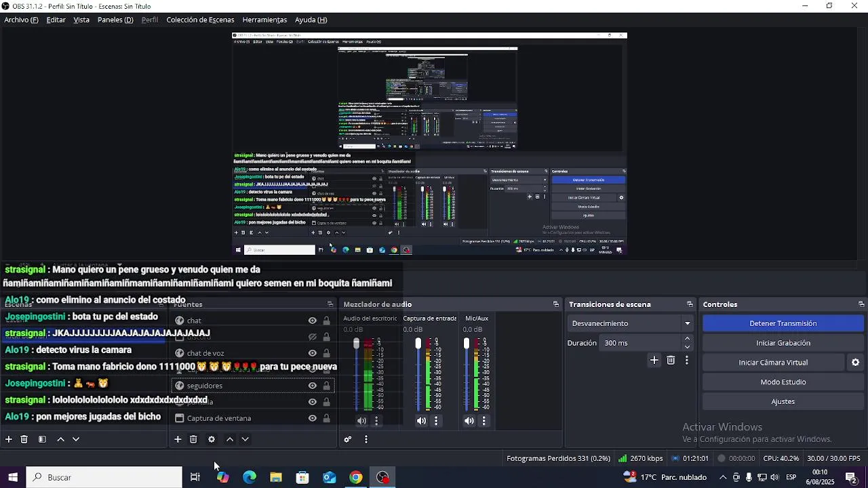Move selected source down in Fuentes
Viewport: 868px width, 488px height.
click(x=245, y=439)
